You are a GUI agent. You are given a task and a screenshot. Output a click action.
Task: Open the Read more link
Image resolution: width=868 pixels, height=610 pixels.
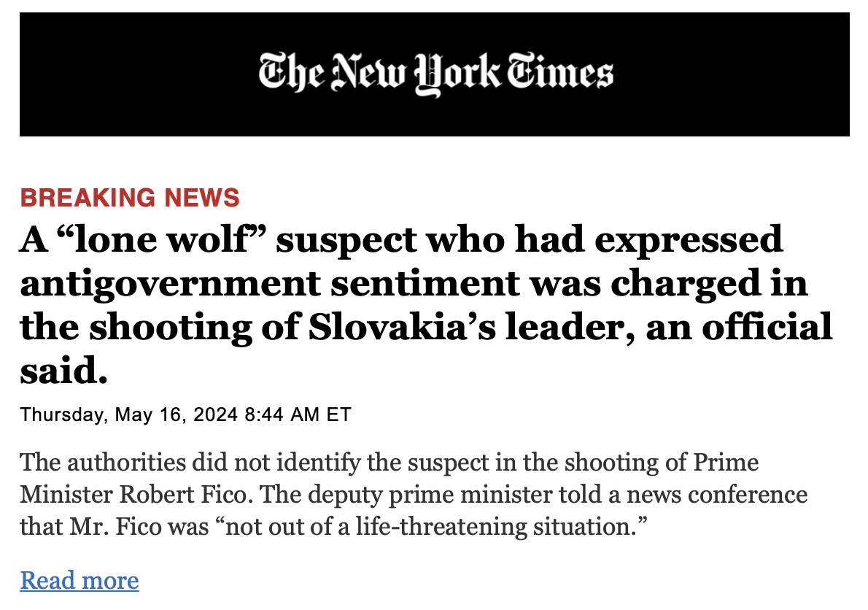tap(79, 581)
